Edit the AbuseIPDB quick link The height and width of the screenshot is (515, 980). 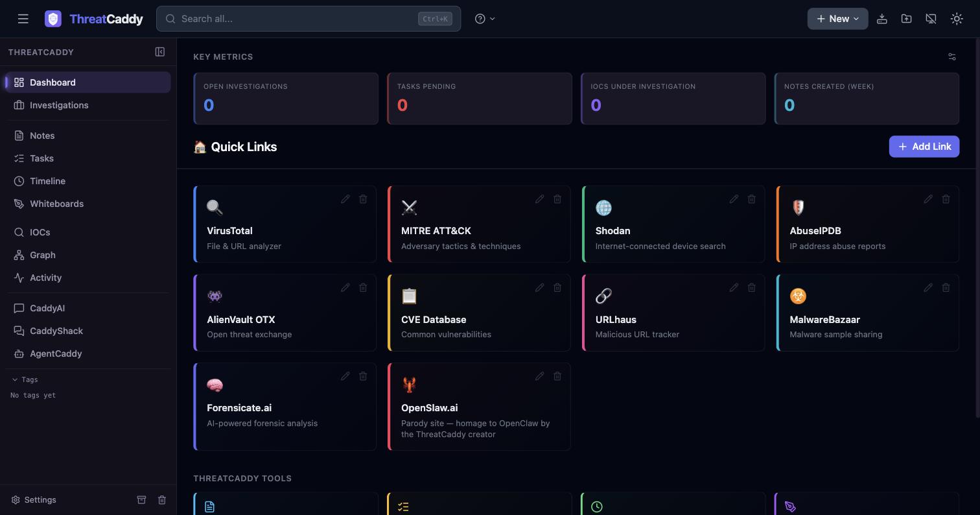[928, 199]
